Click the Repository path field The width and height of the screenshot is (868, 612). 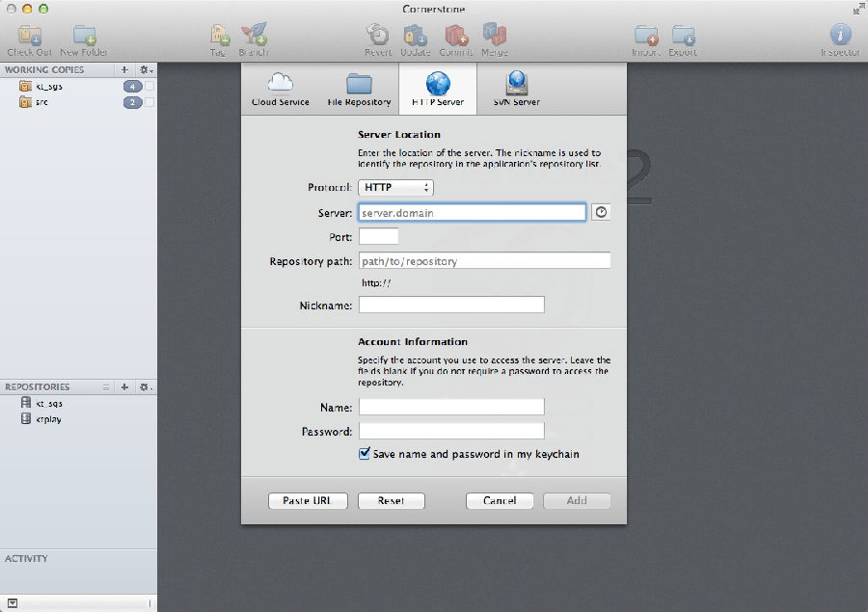pos(484,260)
